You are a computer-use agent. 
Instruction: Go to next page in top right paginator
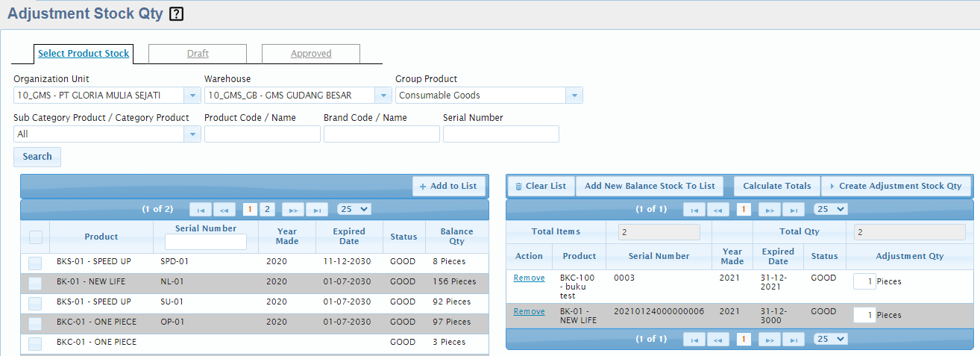(x=769, y=210)
